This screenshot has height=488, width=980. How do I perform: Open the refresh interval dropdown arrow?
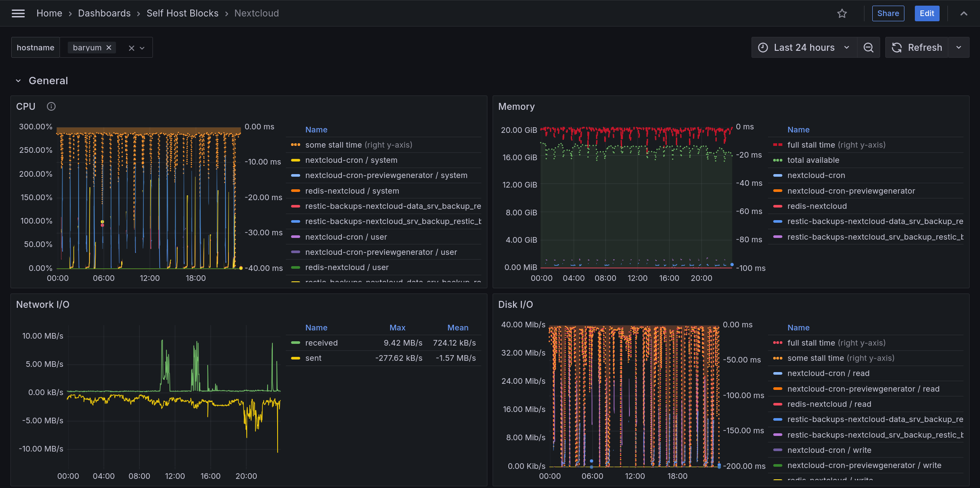tap(959, 47)
